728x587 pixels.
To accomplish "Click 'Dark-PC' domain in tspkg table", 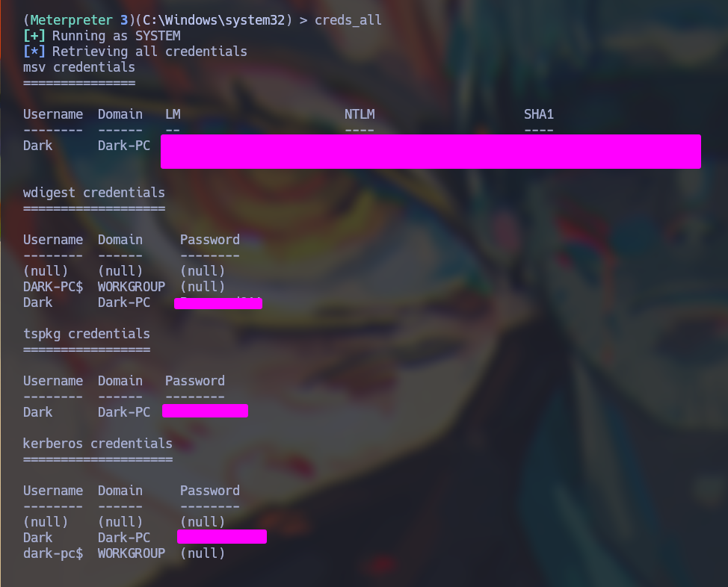I will tap(124, 412).
